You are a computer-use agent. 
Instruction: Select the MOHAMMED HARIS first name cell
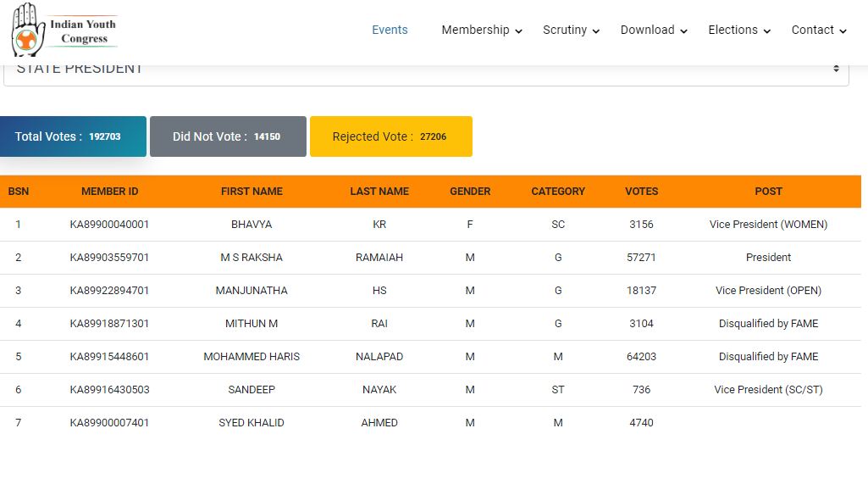pos(252,357)
